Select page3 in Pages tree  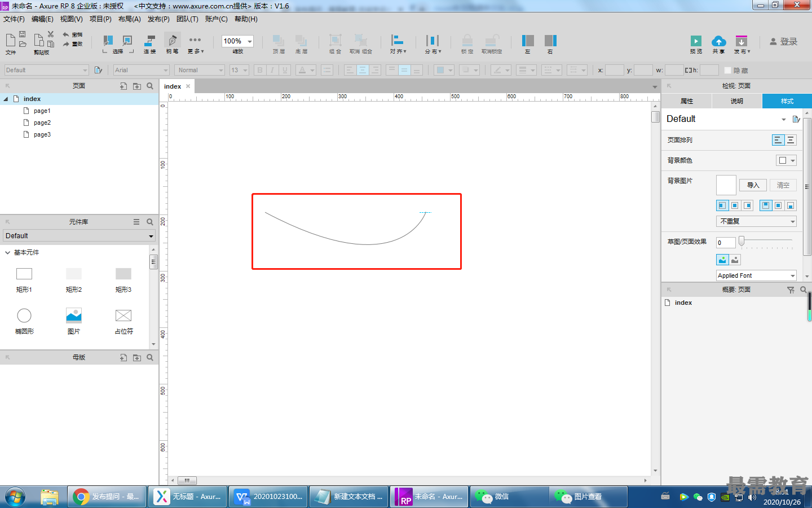[42, 134]
